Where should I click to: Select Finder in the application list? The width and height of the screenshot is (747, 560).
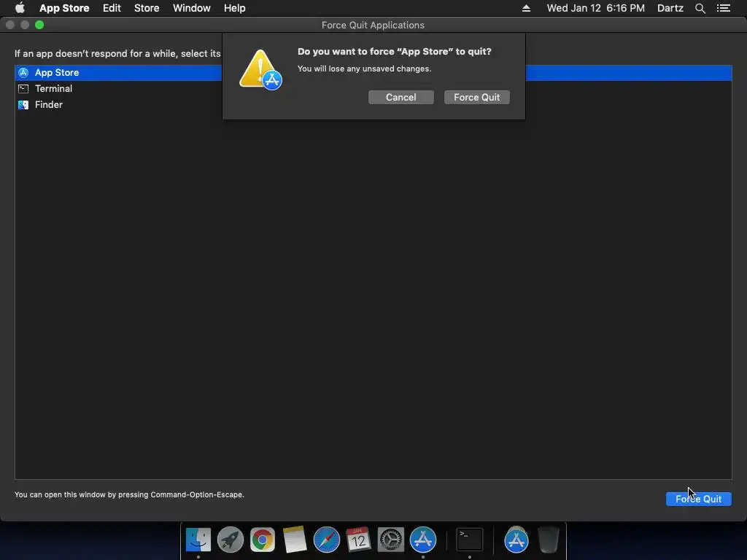pos(373,105)
